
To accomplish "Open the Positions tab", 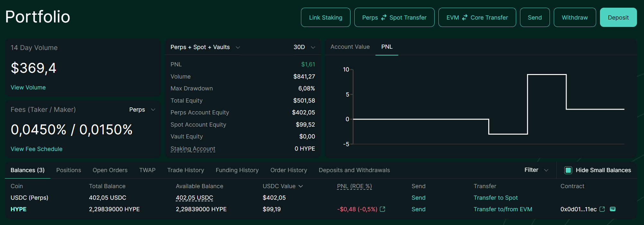I will click(x=69, y=170).
